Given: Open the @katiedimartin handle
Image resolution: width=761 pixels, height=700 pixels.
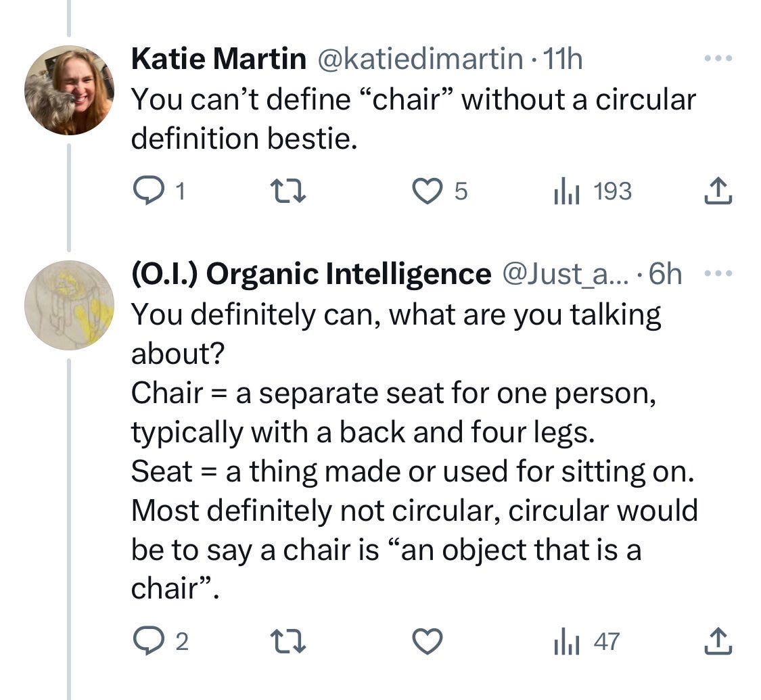Looking at the screenshot, I should (x=420, y=59).
